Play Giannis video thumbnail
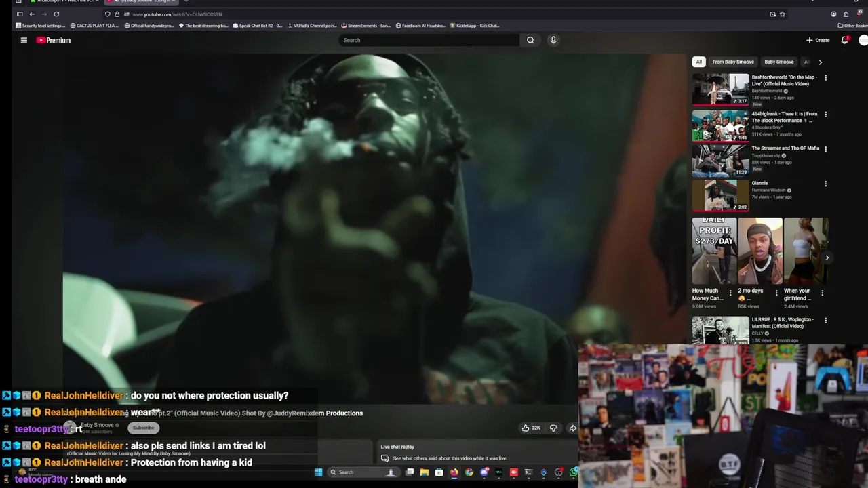The width and height of the screenshot is (868, 488). (x=720, y=196)
